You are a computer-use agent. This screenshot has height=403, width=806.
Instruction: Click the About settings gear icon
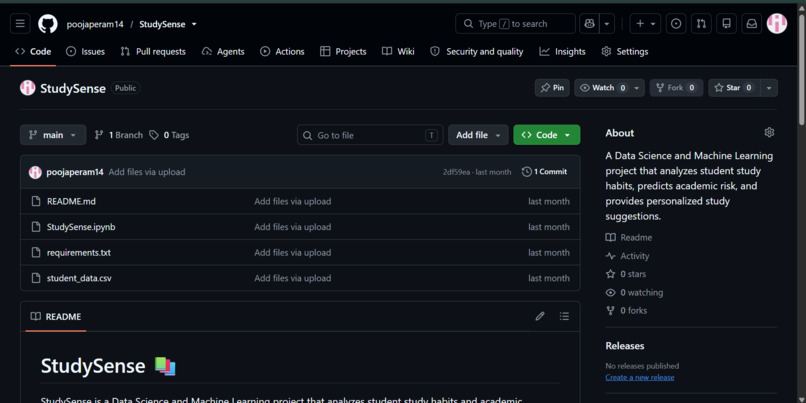click(x=769, y=133)
